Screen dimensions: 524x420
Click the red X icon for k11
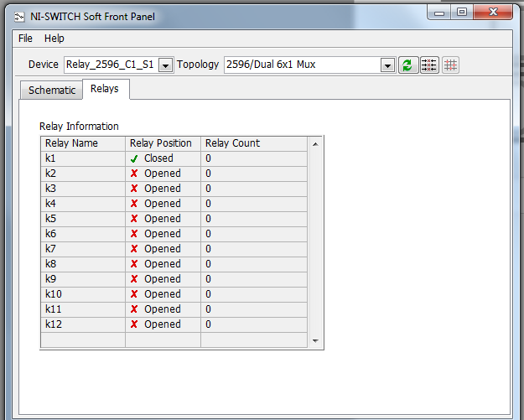(x=134, y=309)
